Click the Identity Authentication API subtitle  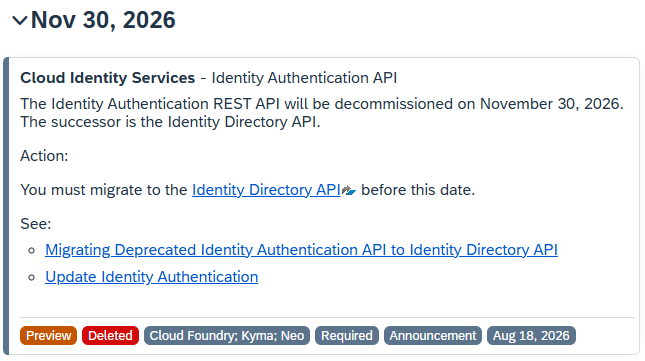(304, 78)
